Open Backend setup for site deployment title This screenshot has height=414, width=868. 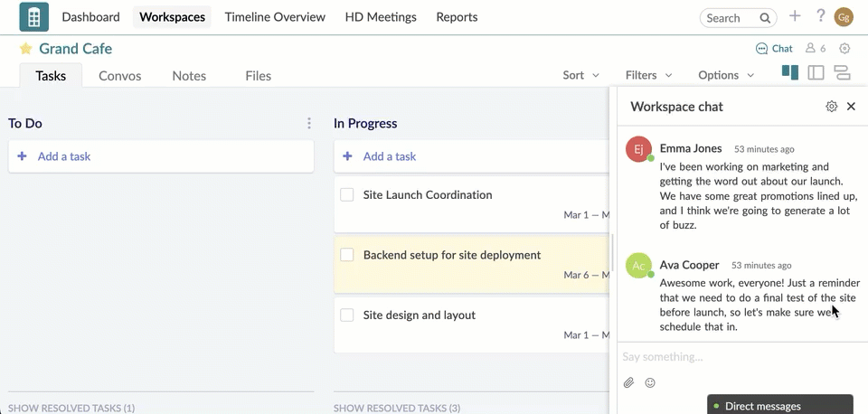click(452, 255)
